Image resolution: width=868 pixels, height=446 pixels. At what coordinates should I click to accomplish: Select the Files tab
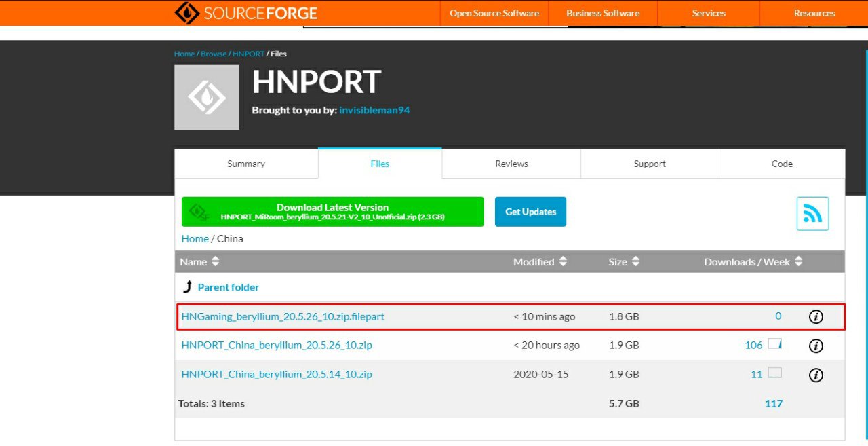[380, 164]
